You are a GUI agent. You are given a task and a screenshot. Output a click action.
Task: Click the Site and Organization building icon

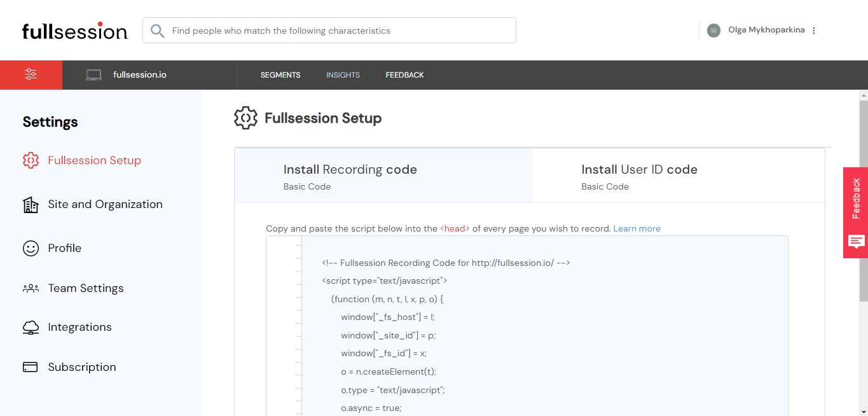pyautogui.click(x=31, y=204)
